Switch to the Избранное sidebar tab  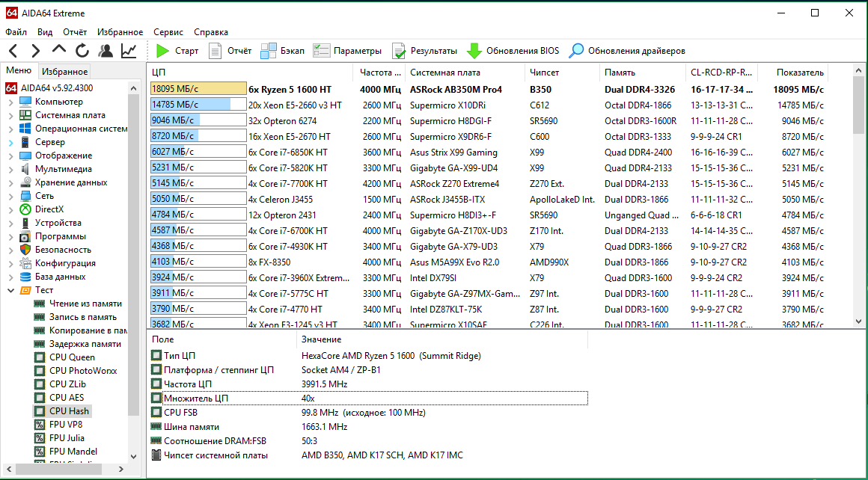tap(65, 71)
